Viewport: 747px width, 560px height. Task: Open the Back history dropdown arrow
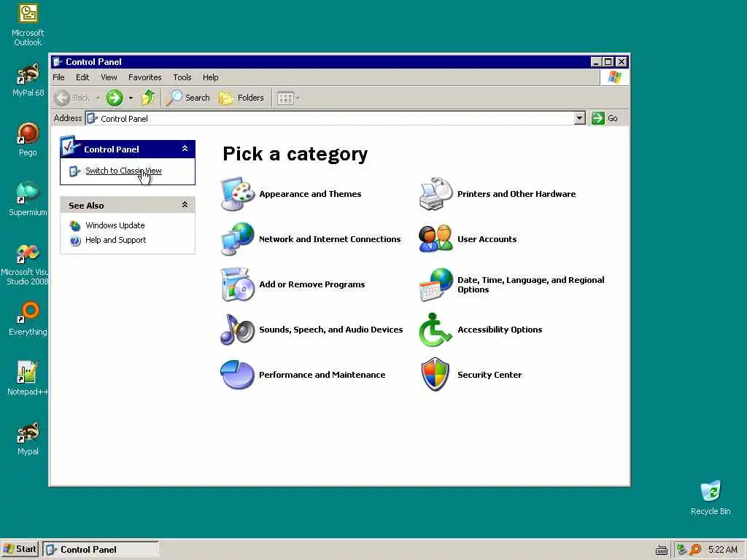pos(98,98)
